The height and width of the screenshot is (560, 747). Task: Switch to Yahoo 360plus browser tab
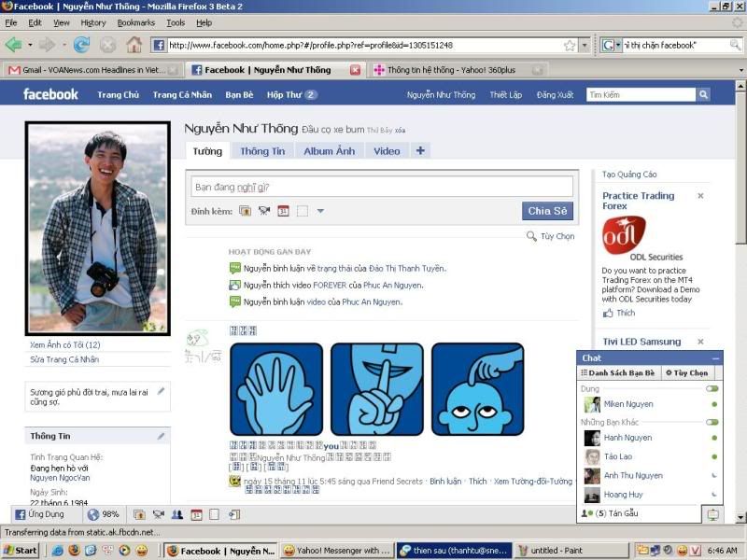point(458,70)
